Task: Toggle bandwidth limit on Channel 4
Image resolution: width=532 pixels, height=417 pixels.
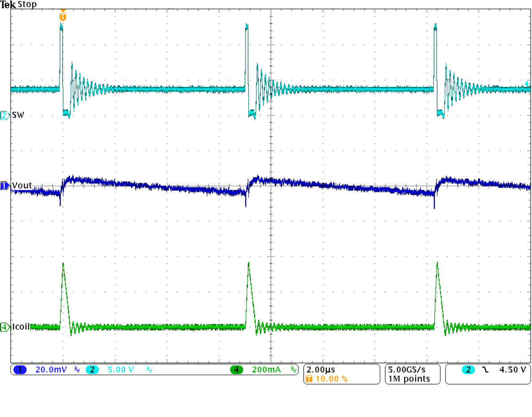Action: pyautogui.click(x=294, y=370)
